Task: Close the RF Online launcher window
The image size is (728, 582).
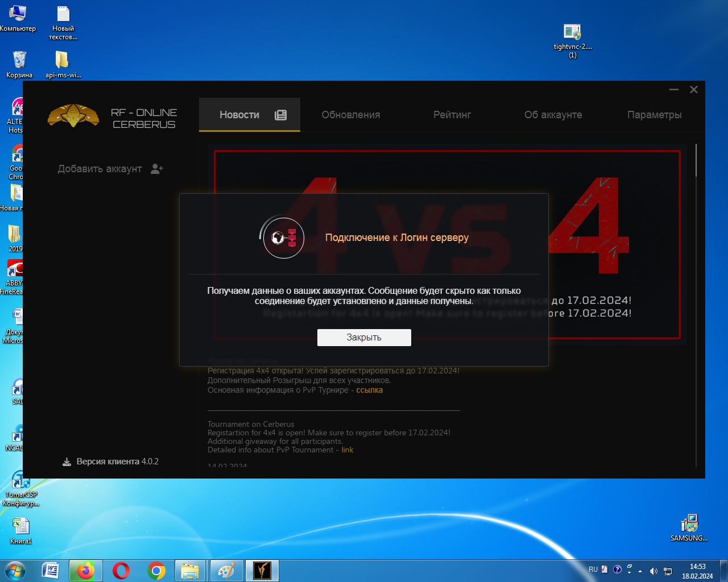Action: [x=694, y=90]
